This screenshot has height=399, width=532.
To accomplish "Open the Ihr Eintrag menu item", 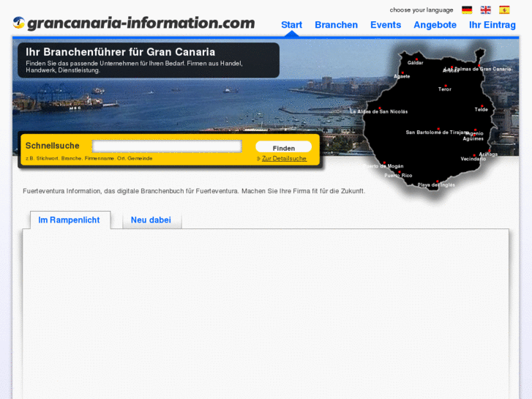I will (x=492, y=25).
